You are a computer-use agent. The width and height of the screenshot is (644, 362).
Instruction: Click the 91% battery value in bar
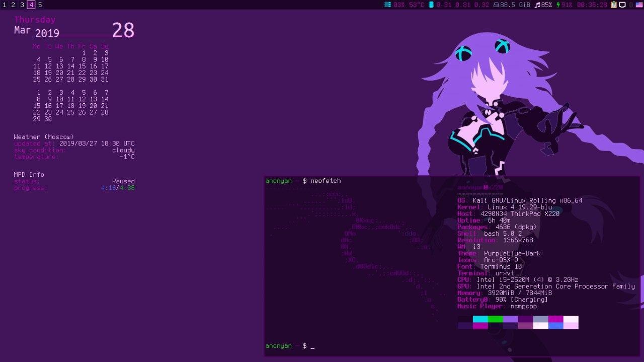567,5
